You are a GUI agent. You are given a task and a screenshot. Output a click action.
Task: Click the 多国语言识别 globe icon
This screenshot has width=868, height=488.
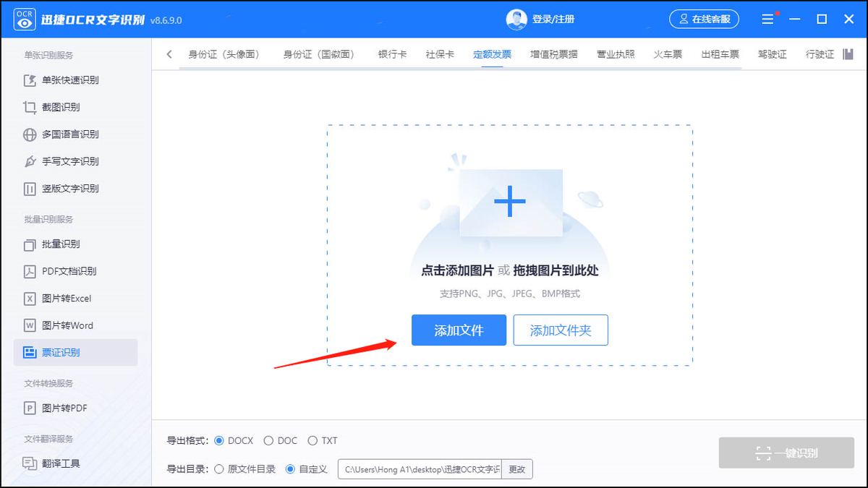click(30, 134)
